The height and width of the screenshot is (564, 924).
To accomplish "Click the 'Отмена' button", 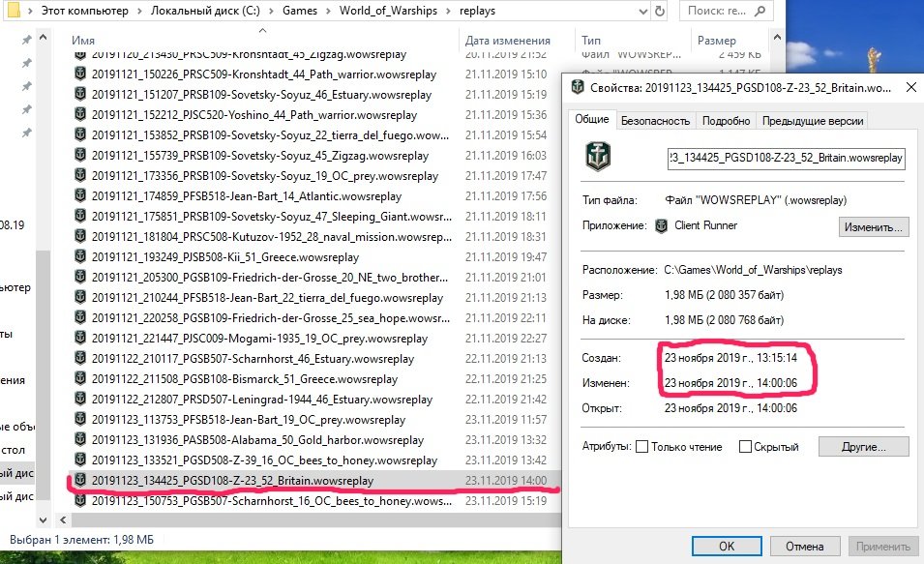I will coord(804,547).
